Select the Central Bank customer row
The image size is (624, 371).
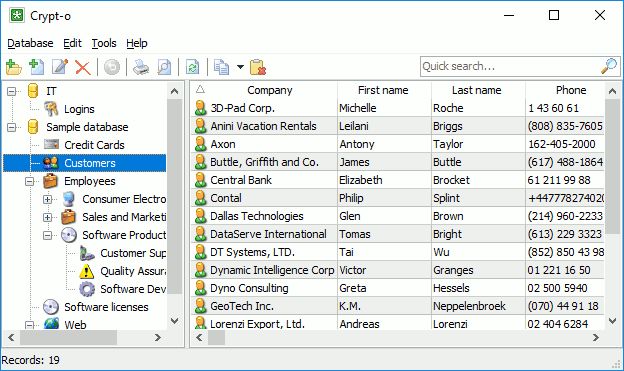[398, 180]
